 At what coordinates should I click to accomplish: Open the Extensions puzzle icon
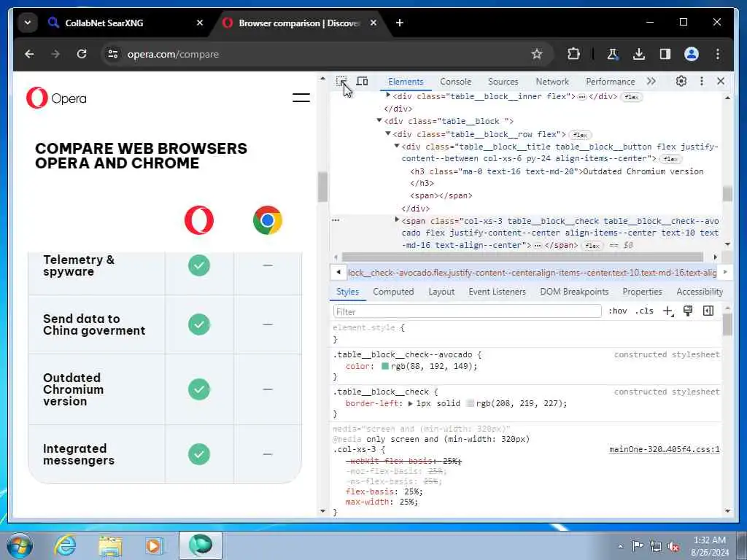[x=573, y=54]
